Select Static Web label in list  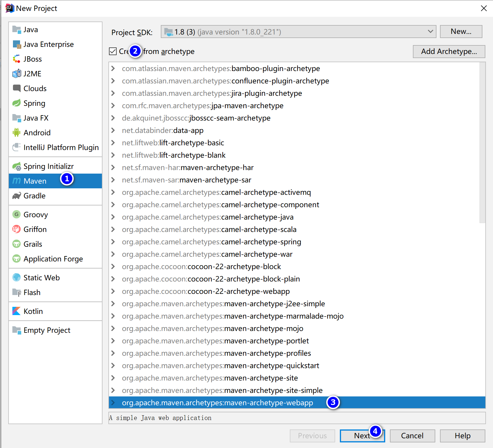[42, 278]
